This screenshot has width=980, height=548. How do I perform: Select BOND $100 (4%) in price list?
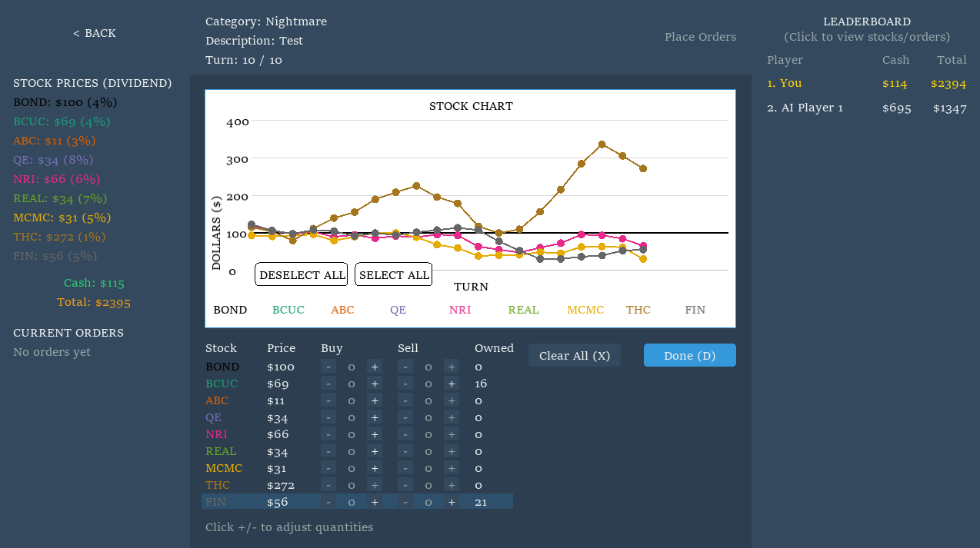point(65,102)
